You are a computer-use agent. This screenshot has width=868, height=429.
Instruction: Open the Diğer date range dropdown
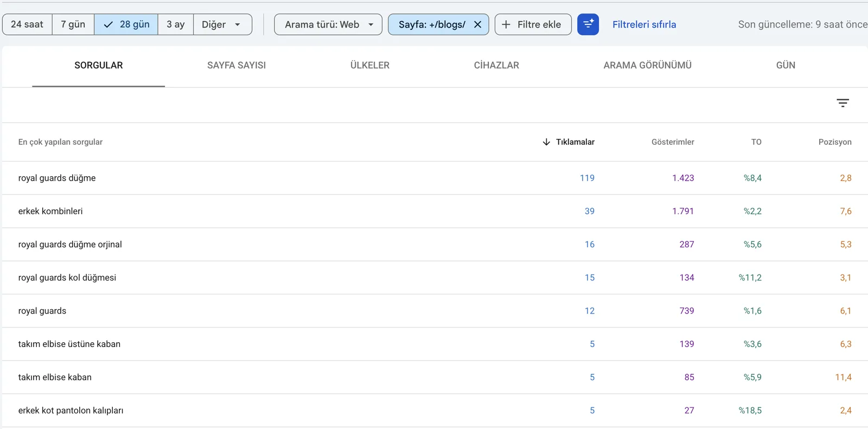point(222,24)
